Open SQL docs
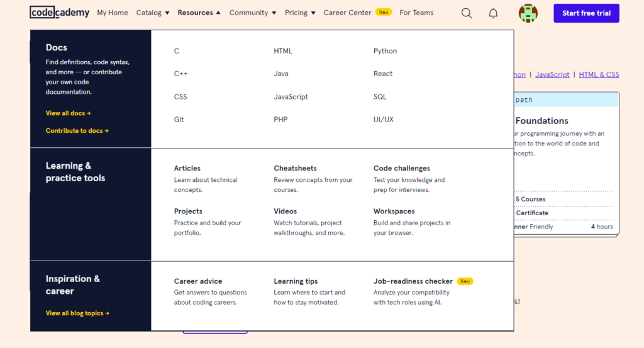This screenshot has width=644, height=348. (x=380, y=97)
